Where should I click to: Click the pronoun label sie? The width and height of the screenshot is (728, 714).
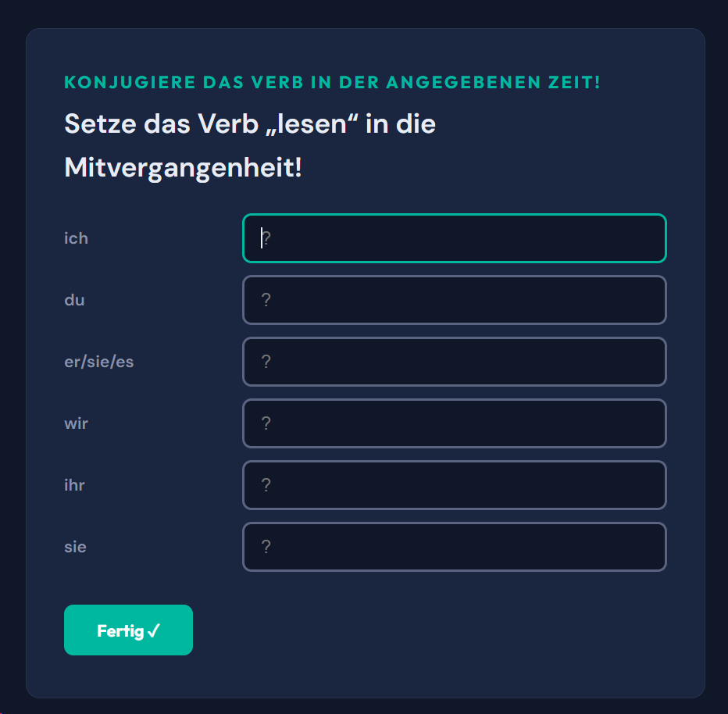(x=75, y=547)
